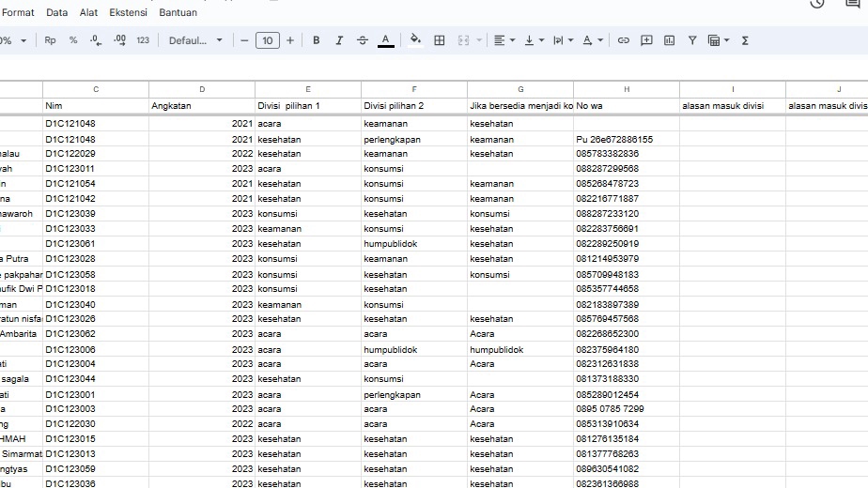Expand merge cells dropdown arrow
The image size is (868, 488).
tap(479, 40)
